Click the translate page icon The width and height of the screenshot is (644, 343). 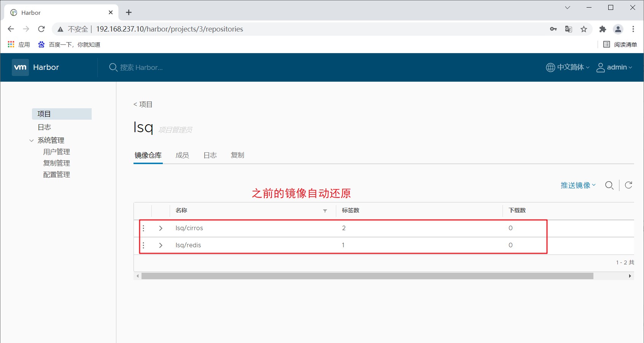click(569, 29)
